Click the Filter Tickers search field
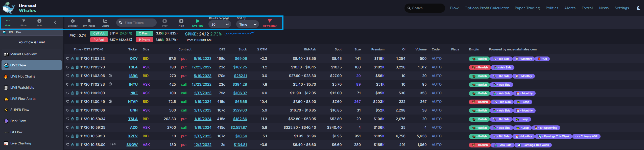644x150 pixels. point(136,23)
